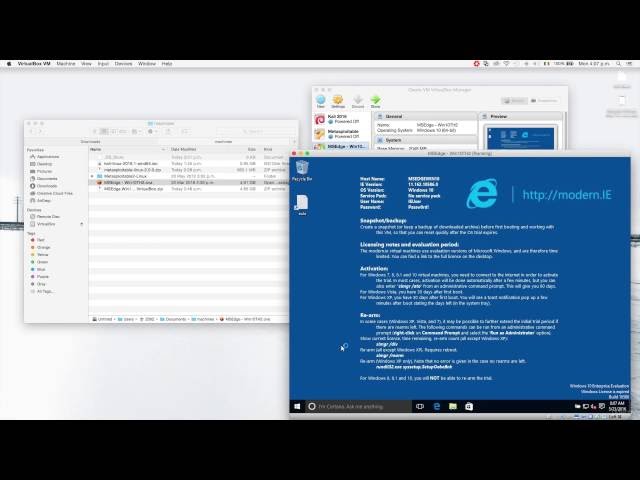
Task: Select the kali-linux iso file row
Action: [x=189, y=163]
